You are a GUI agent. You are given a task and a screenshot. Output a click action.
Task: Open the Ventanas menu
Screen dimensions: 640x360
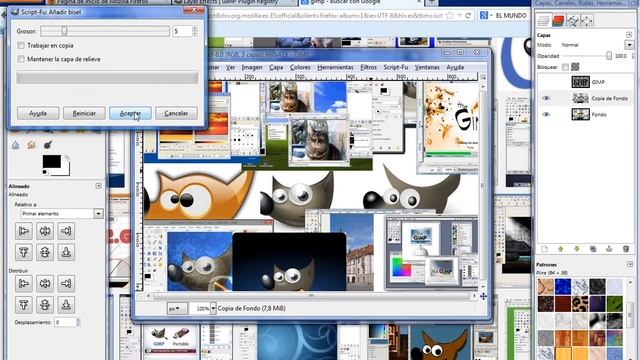tap(427, 67)
